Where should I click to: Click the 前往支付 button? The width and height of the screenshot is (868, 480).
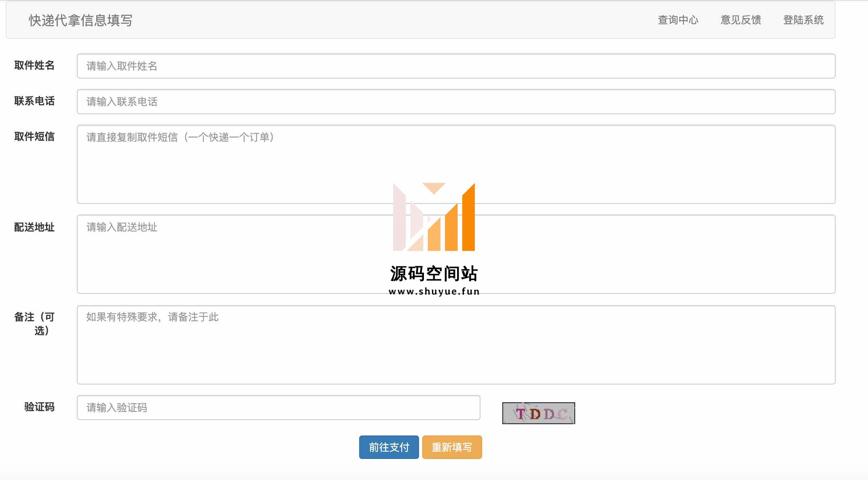click(389, 447)
